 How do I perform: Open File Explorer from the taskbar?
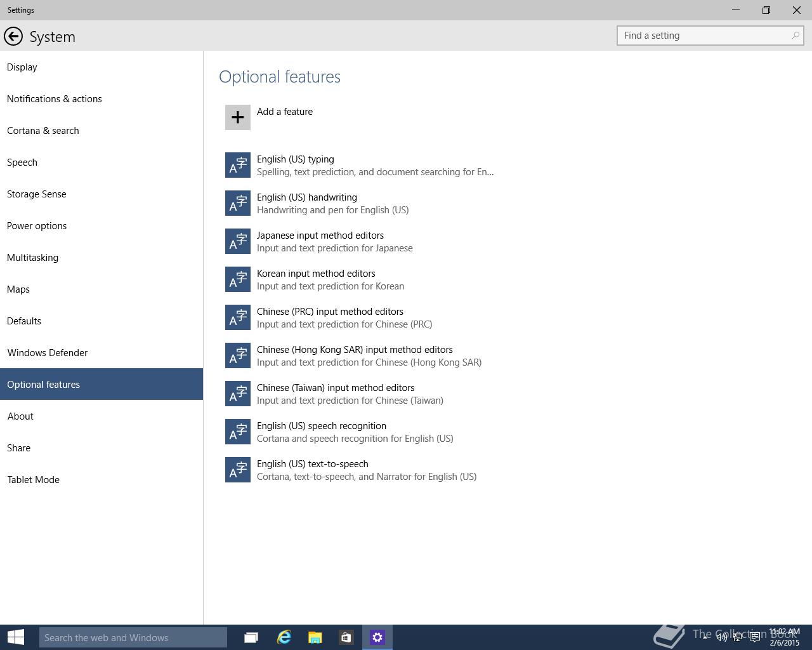(315, 637)
